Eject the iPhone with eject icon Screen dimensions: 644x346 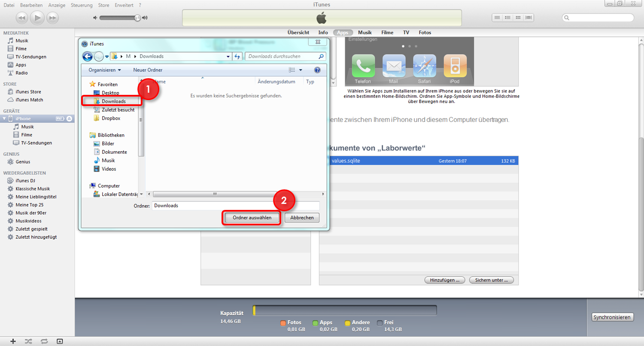click(x=69, y=118)
